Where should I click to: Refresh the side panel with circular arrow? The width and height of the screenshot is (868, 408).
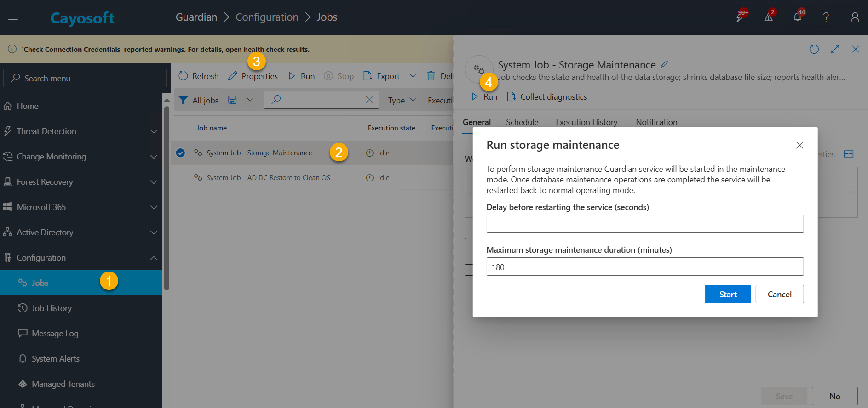point(814,49)
